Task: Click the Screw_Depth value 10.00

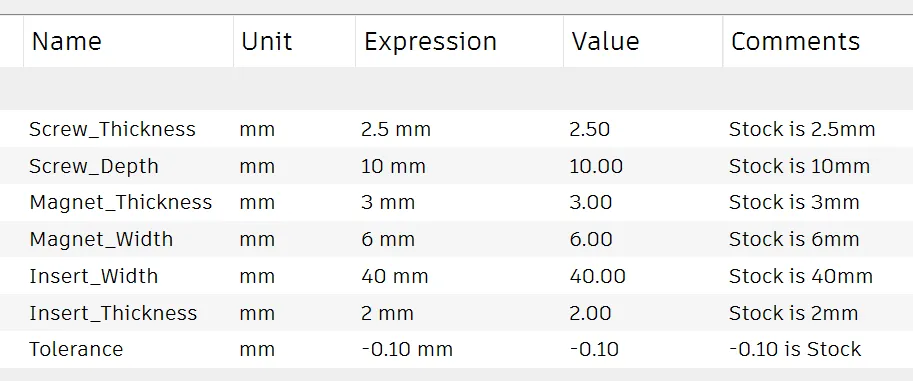Action: click(x=596, y=167)
